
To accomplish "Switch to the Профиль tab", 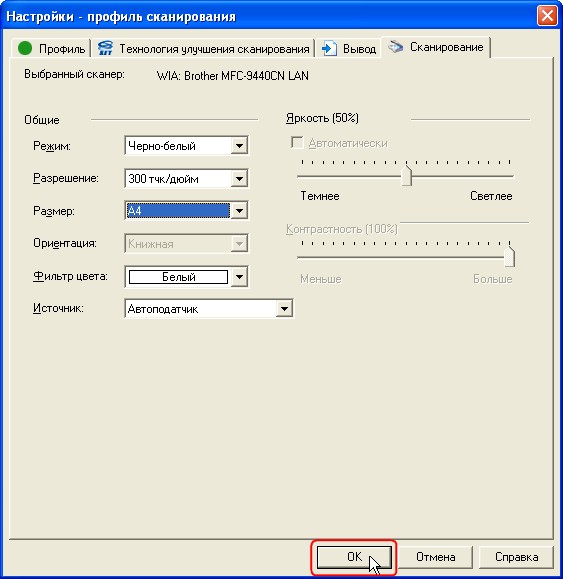I will [x=51, y=48].
